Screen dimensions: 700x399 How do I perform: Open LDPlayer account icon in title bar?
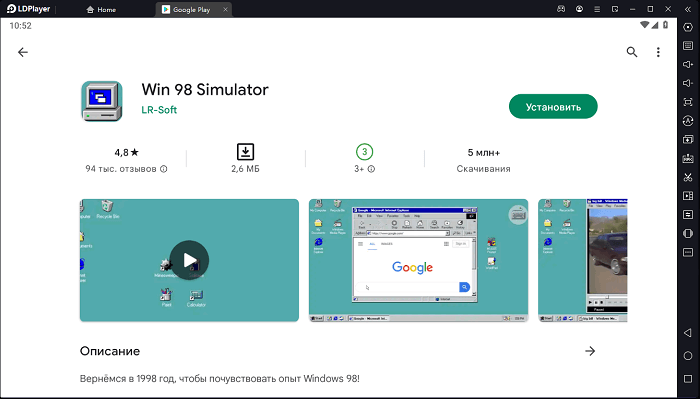click(x=579, y=9)
